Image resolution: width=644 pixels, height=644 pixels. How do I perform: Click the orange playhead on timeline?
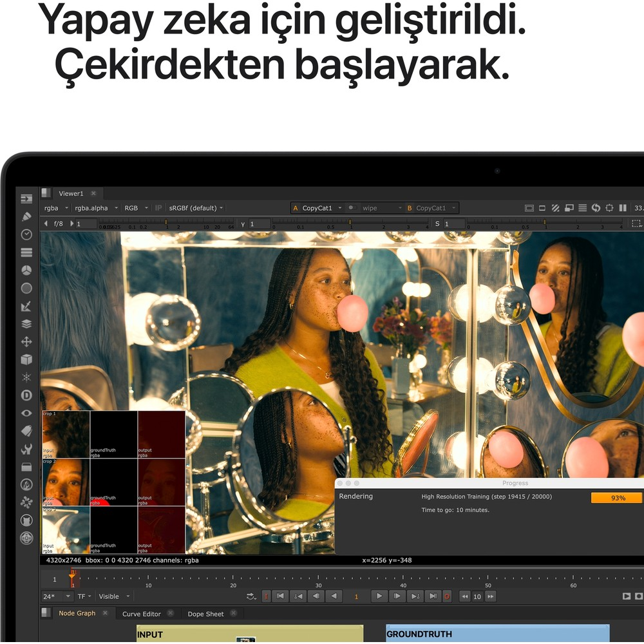click(x=72, y=577)
